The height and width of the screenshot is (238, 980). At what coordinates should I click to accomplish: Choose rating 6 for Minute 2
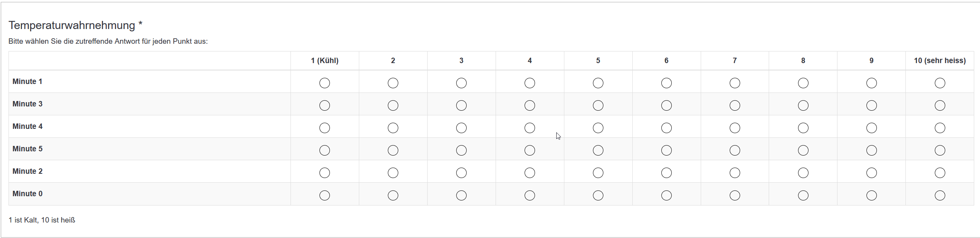coord(666,173)
